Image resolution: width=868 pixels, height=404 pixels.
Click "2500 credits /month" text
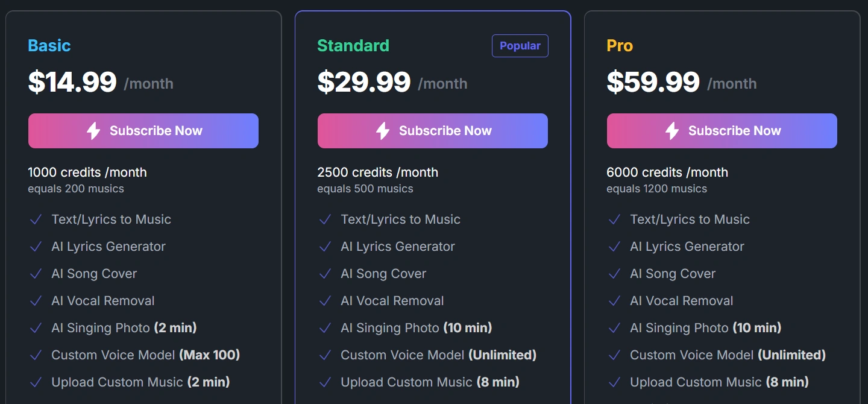click(377, 172)
